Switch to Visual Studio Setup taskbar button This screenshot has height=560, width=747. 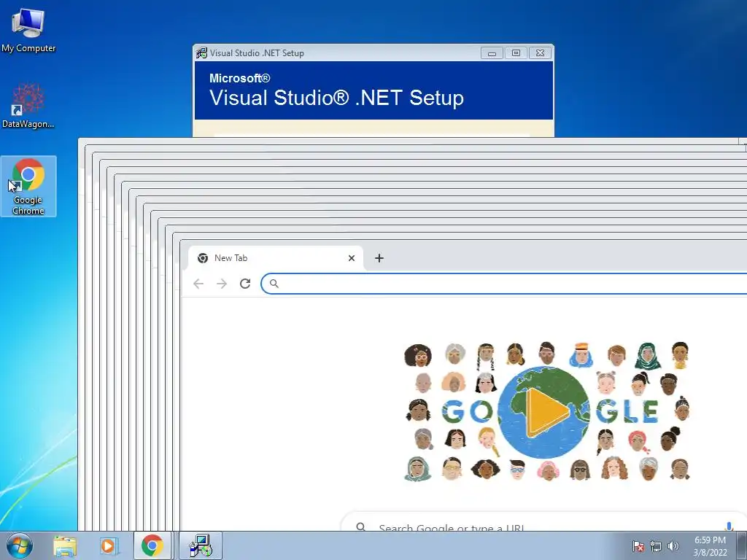point(201,545)
